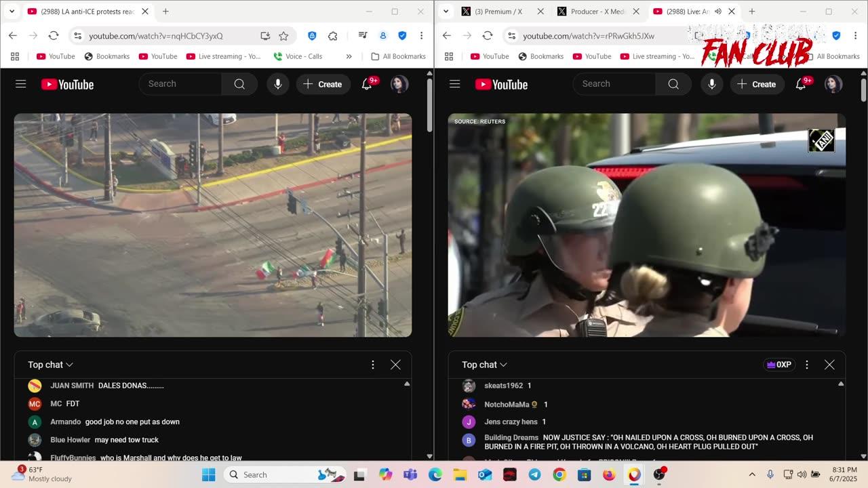
Task: Start voice search in right YouTube window
Action: click(x=711, y=84)
